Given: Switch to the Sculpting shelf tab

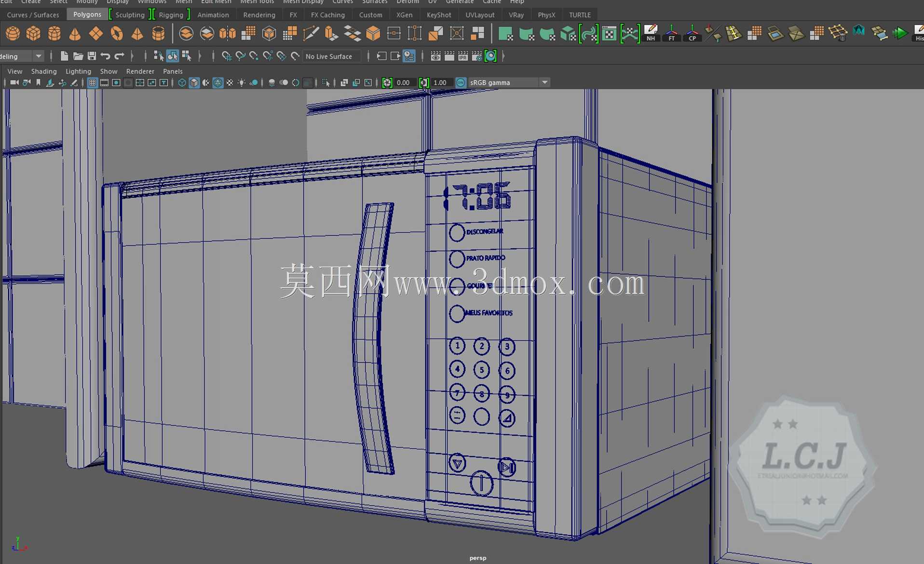Looking at the screenshot, I should point(130,15).
